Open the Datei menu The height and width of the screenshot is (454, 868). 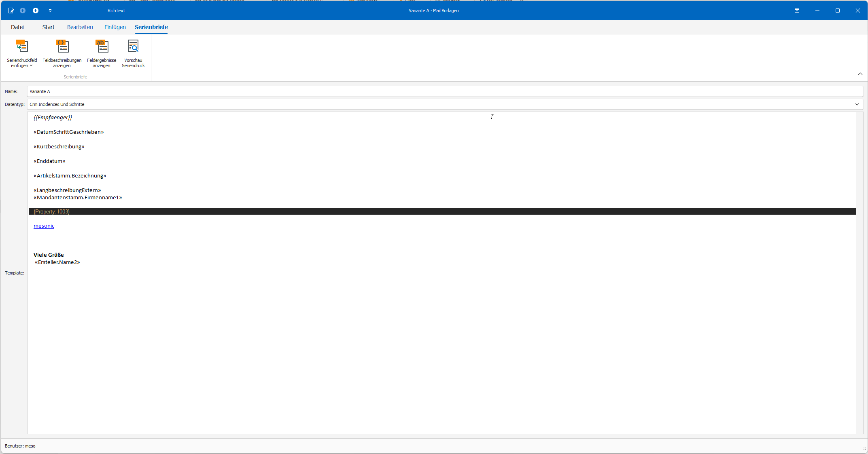point(17,27)
